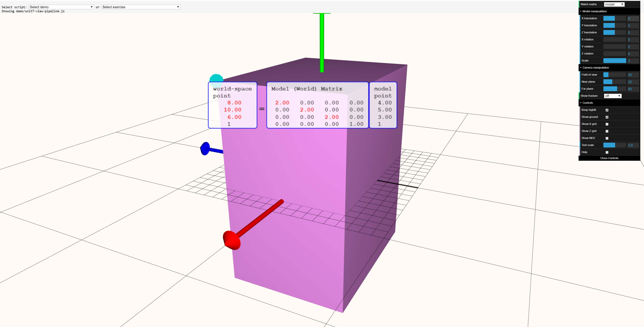The height and width of the screenshot is (327, 644).
Task: Click the Field of view value 40
Action: (x=633, y=75)
